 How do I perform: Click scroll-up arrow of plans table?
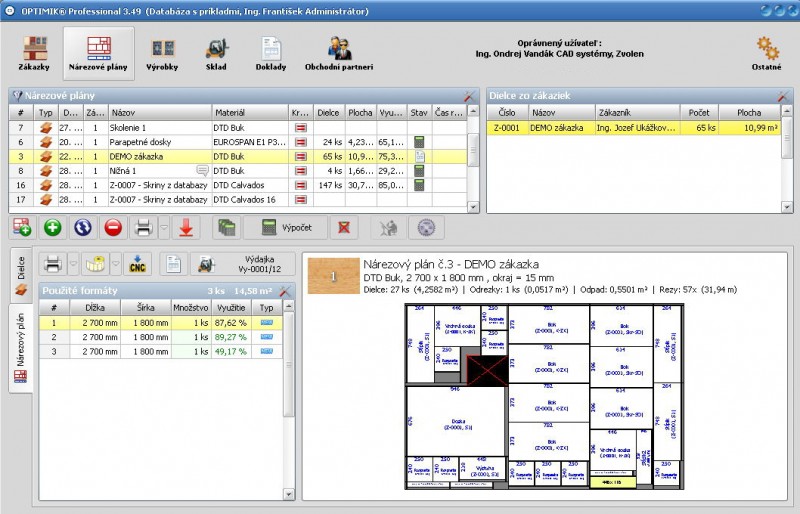[x=473, y=110]
